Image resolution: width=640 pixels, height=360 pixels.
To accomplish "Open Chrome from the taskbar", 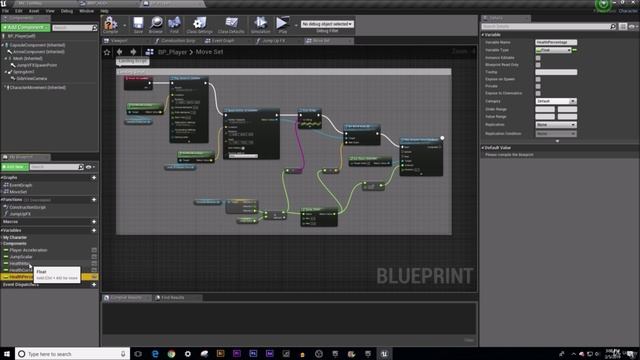I will pyautogui.click(x=171, y=354).
